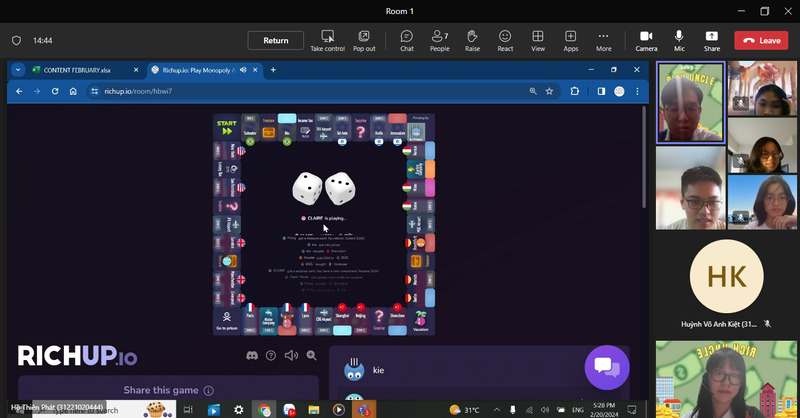Viewport: 800px width, 418px height.
Task: Click the left white die
Action: click(307, 188)
